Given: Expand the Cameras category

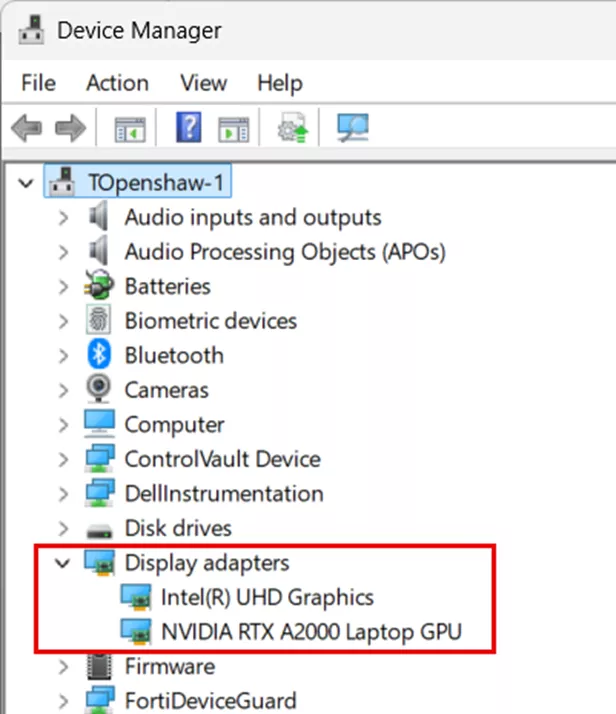Looking at the screenshot, I should click(x=63, y=391).
